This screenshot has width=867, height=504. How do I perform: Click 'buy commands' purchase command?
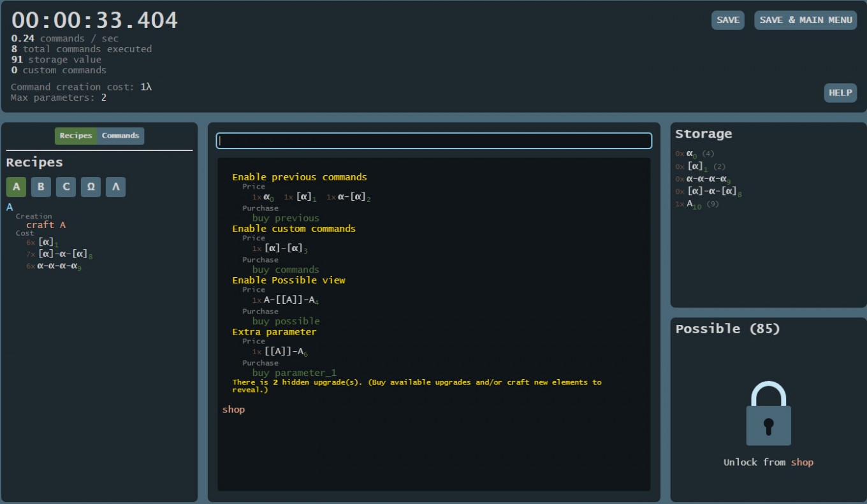286,270
